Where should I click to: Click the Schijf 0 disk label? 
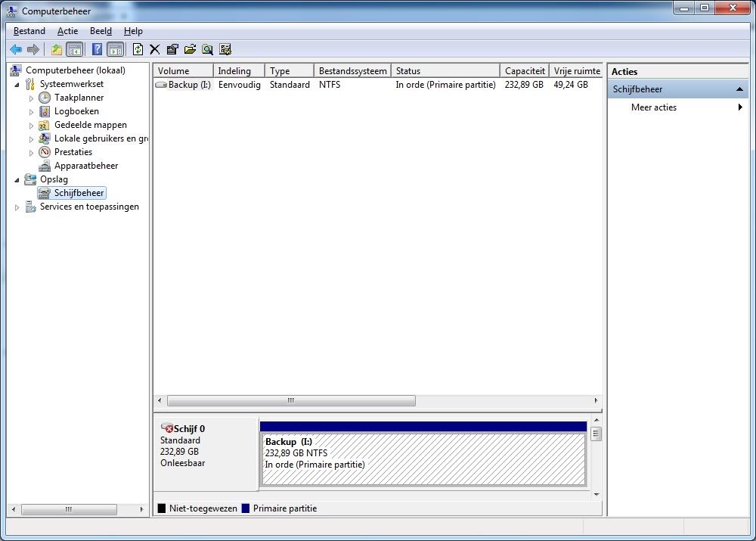click(189, 428)
